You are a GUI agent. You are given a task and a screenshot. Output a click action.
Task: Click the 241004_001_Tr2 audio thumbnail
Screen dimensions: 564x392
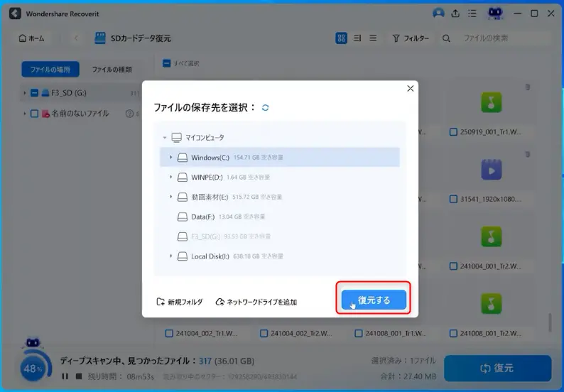click(x=491, y=237)
